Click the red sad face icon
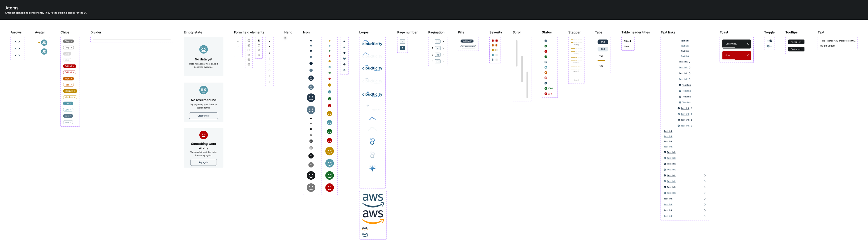This screenshot has width=868, height=250. pos(203,135)
